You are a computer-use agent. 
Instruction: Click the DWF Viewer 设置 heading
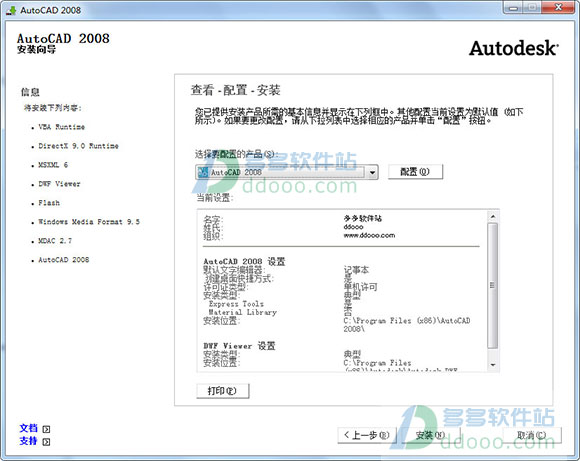coord(239,346)
